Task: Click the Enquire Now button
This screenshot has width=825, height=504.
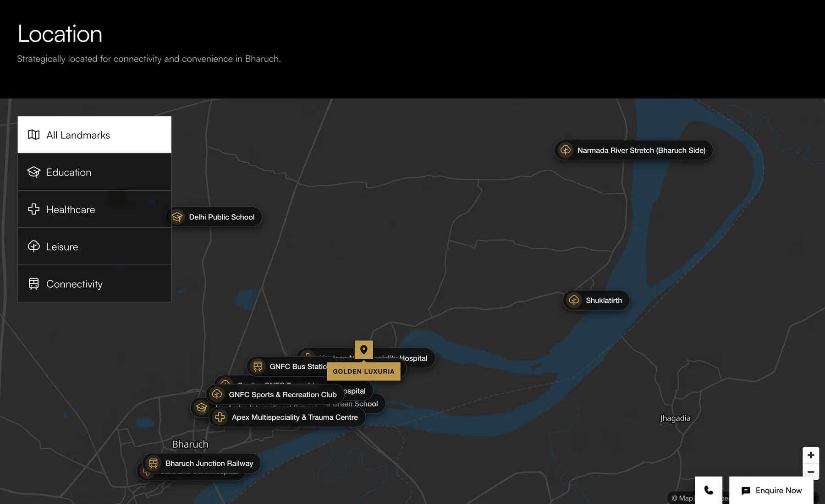Action: coord(771,490)
